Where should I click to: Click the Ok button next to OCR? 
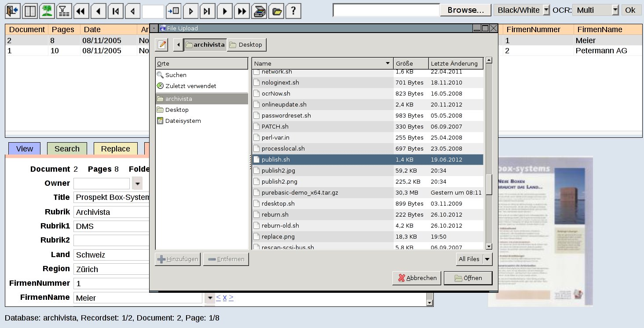[630, 10]
